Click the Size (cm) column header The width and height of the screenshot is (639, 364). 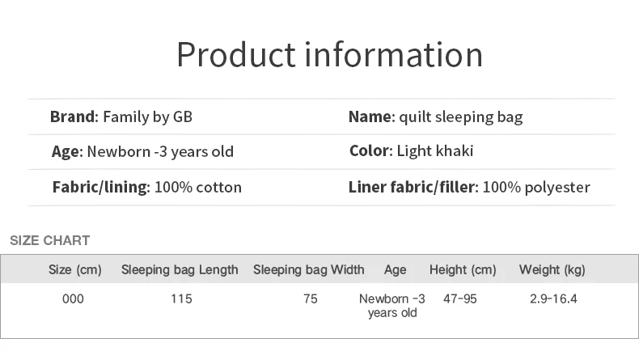pos(75,270)
